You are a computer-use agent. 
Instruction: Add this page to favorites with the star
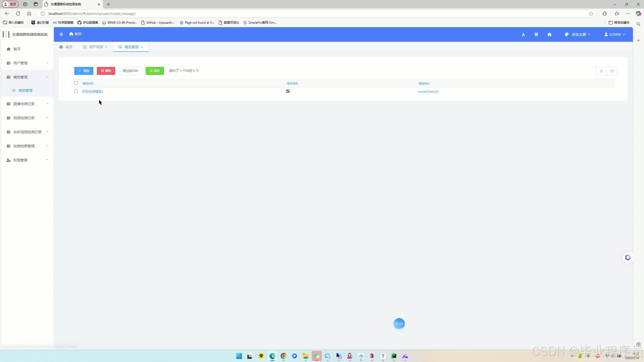591,14
